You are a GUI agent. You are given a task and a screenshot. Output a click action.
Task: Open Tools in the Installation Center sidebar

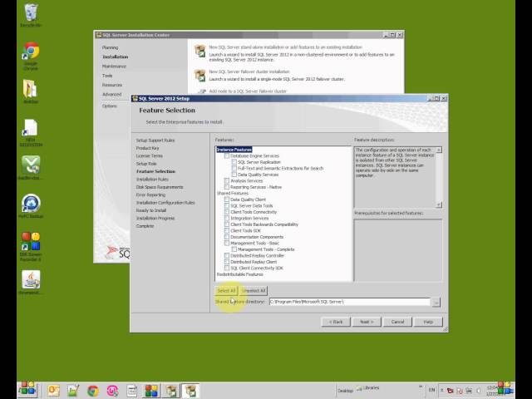click(107, 76)
